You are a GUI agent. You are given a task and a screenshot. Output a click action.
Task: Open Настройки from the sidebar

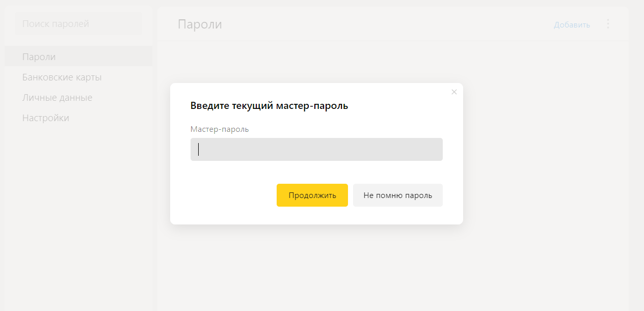coord(46,118)
